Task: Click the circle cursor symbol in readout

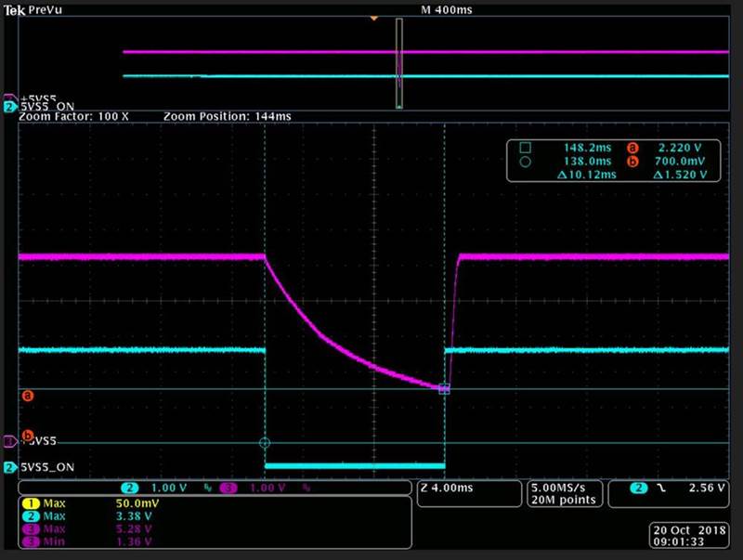Action: [x=525, y=162]
